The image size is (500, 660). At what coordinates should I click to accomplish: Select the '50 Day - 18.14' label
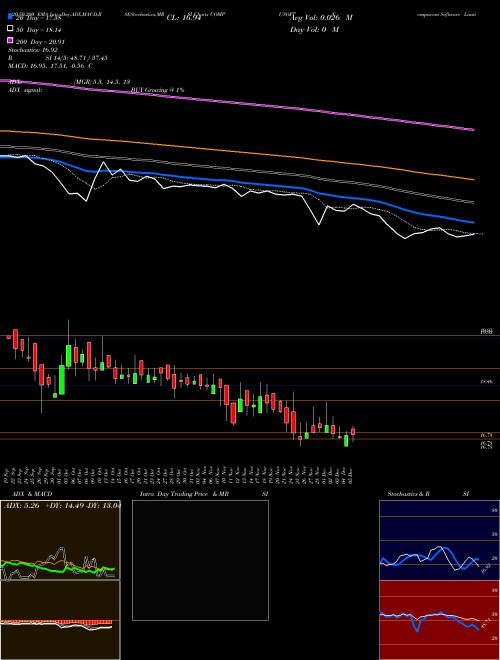39,30
